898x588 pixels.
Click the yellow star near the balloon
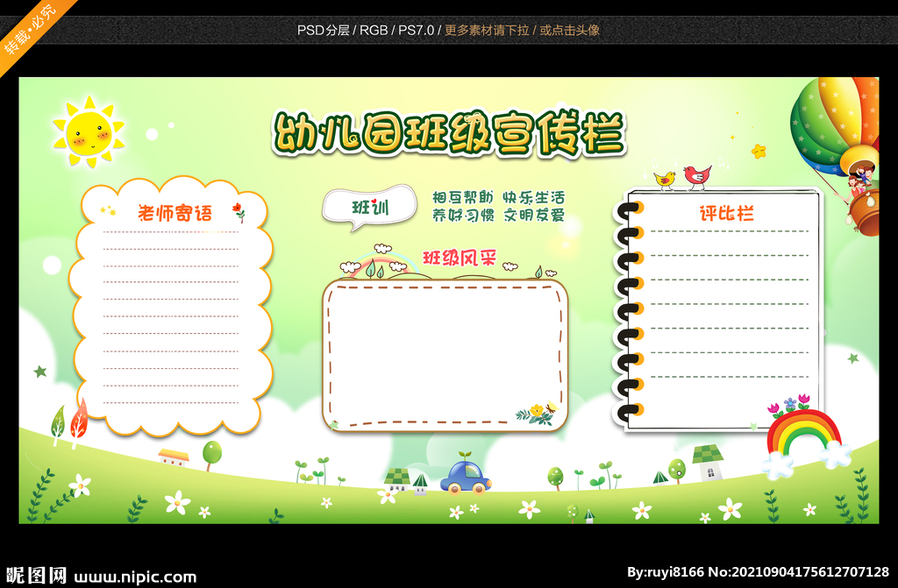tap(759, 151)
